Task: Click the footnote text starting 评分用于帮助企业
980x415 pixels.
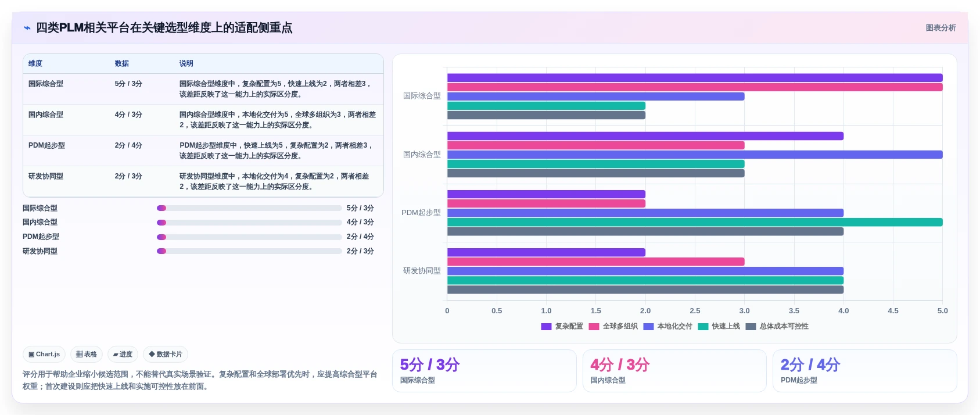Action: click(200, 380)
